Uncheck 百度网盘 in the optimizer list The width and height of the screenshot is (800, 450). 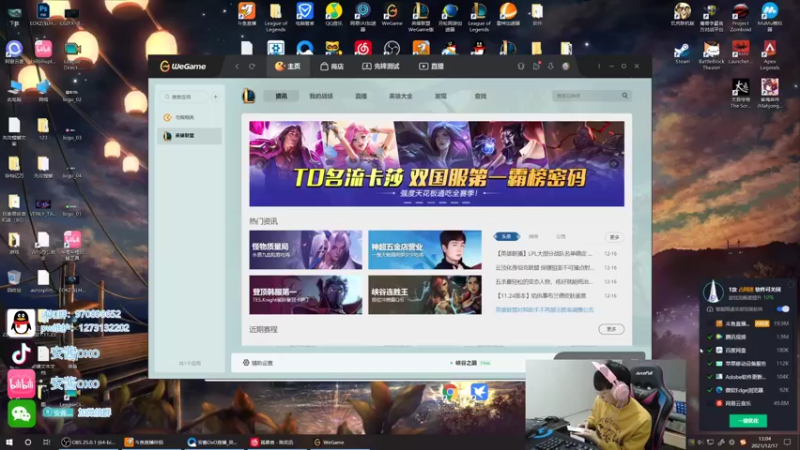(710, 350)
